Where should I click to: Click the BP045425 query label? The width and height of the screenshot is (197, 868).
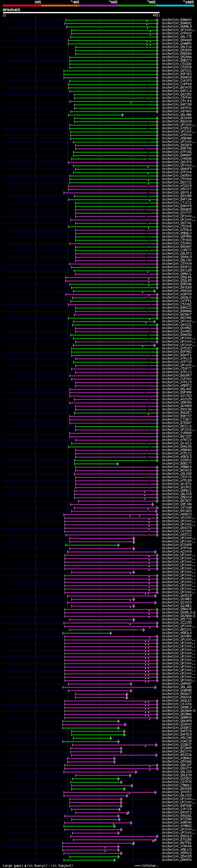pyautogui.click(x=11, y=10)
